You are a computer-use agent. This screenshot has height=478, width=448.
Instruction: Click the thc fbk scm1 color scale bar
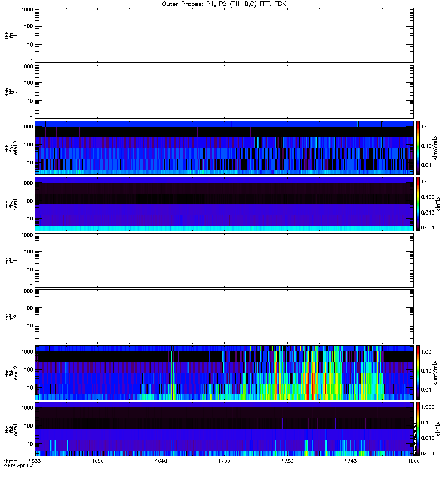(x=418, y=429)
